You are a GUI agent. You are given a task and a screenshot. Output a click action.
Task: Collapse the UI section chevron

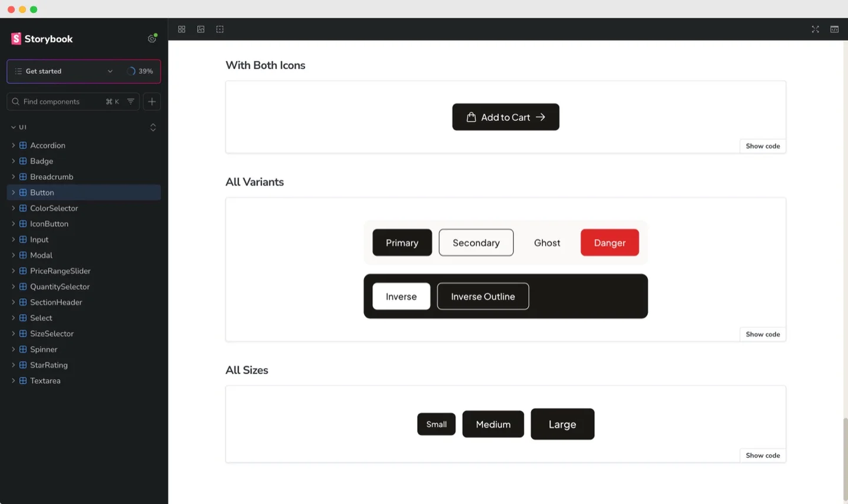14,127
